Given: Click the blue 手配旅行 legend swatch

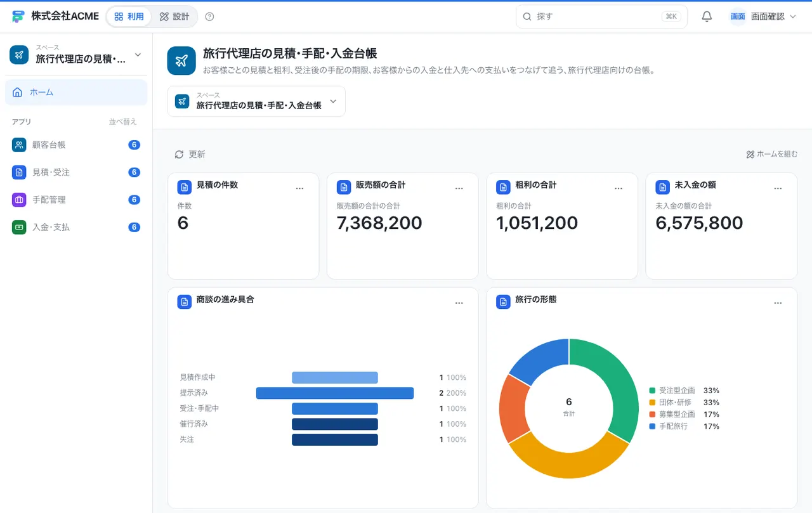Looking at the screenshot, I should [652, 427].
